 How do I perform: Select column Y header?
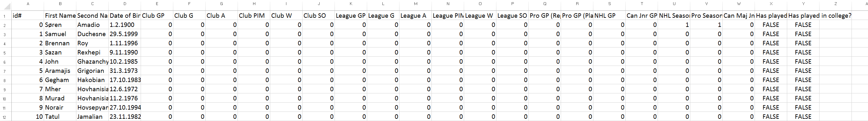coord(803,4)
